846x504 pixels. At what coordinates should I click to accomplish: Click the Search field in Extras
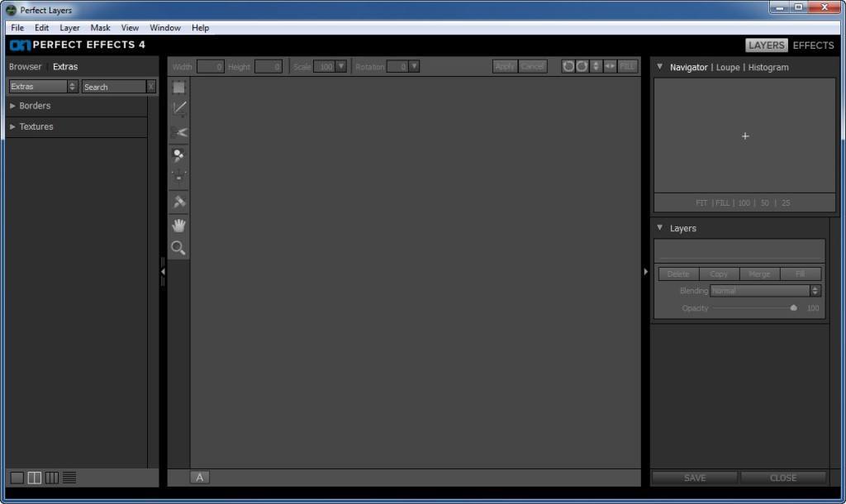coord(113,87)
